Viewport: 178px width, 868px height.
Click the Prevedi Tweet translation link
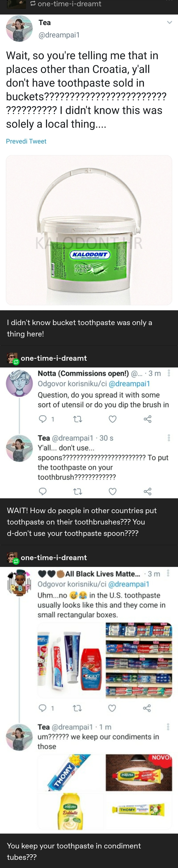26,141
